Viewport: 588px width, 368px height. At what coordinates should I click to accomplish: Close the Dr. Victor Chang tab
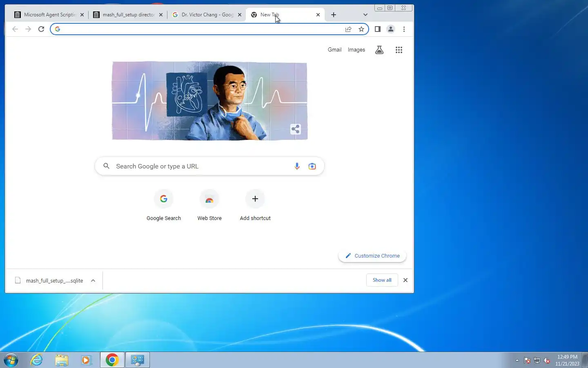[x=240, y=15]
